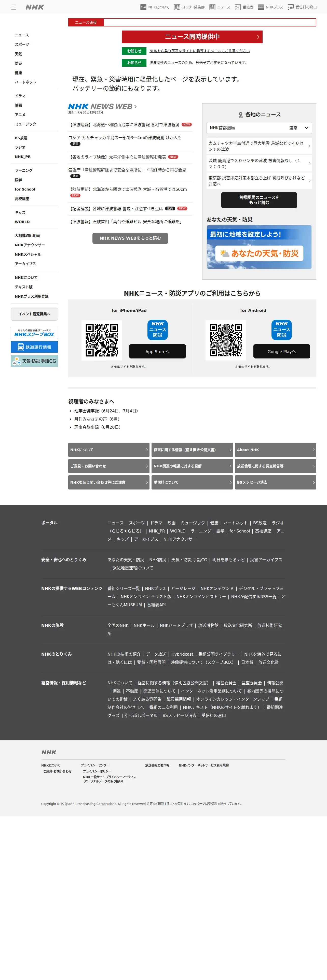Screen dimensions: 327x980
Task: Open 天気・防災 手話CG banner
Action: pos(34,361)
